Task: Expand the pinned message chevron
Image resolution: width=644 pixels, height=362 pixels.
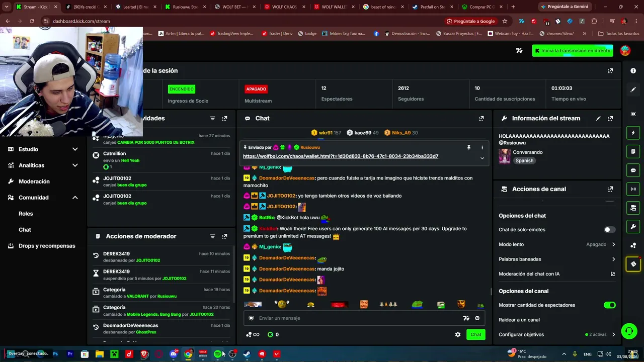Action: 482,158
